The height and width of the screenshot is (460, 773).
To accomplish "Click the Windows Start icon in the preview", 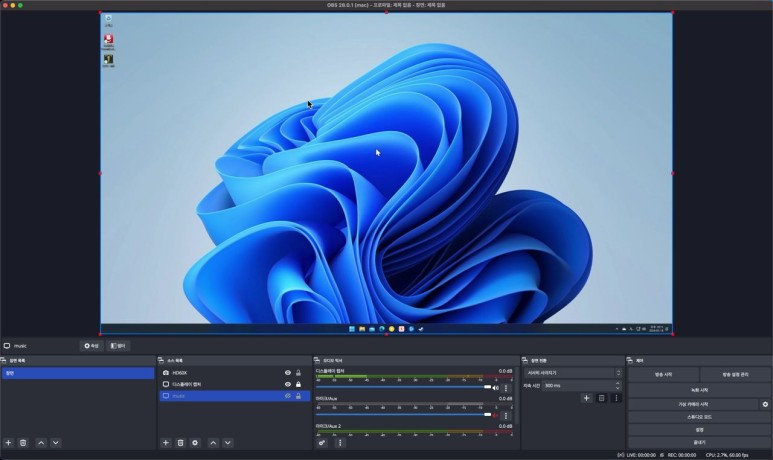I will pos(352,329).
